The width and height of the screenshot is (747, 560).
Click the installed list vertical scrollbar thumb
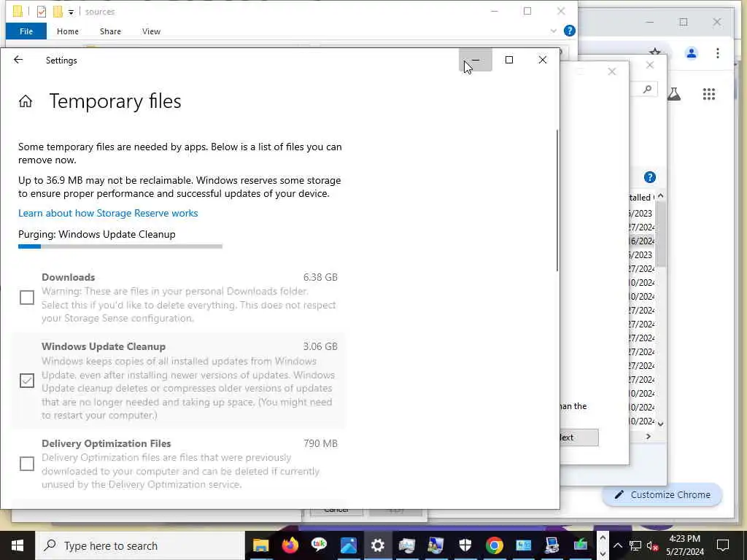coord(661,234)
